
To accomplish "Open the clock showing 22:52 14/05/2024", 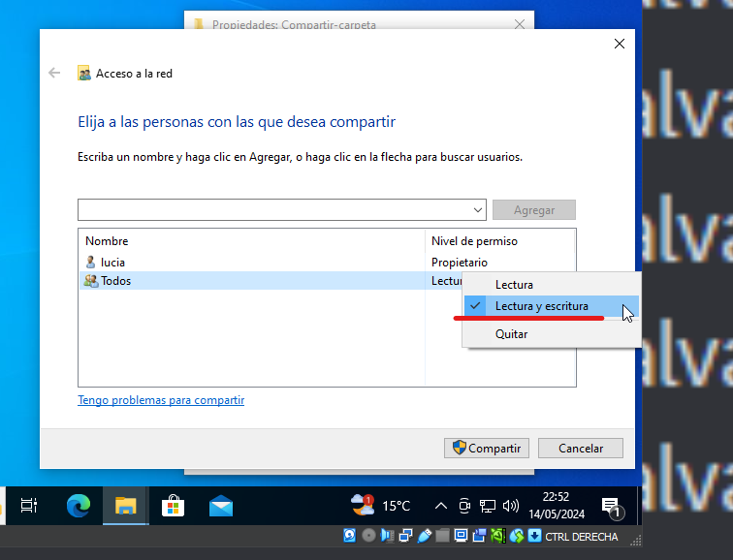I will (x=557, y=506).
